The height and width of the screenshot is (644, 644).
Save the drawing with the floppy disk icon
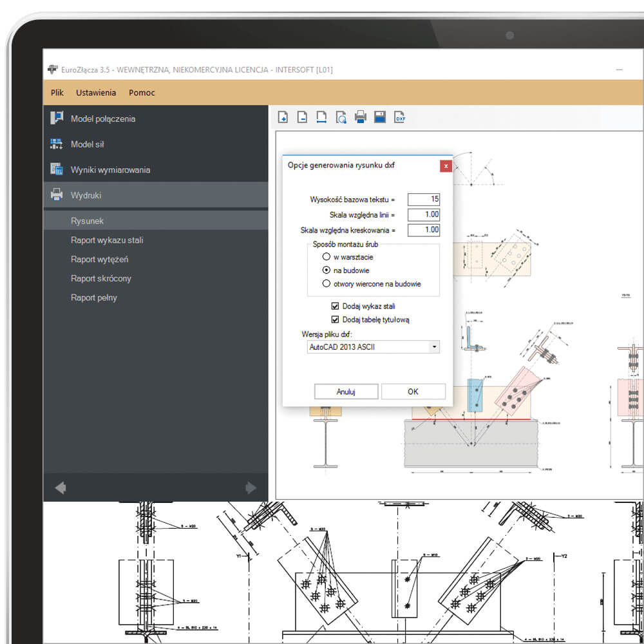pos(380,117)
